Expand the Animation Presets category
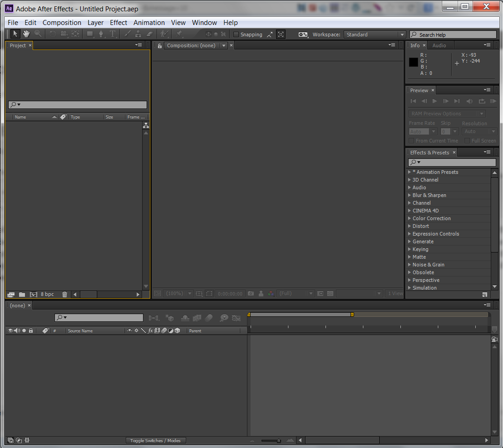Viewport: 503px width, 448px height. pos(409,172)
